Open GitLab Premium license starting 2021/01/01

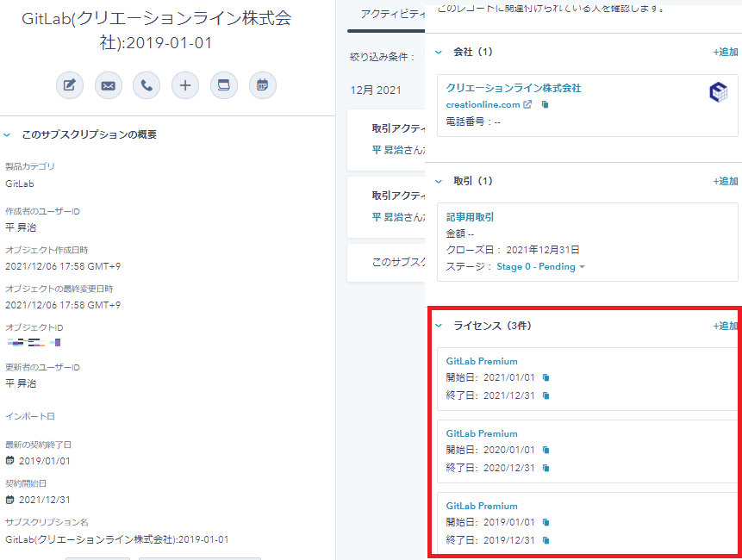point(482,361)
